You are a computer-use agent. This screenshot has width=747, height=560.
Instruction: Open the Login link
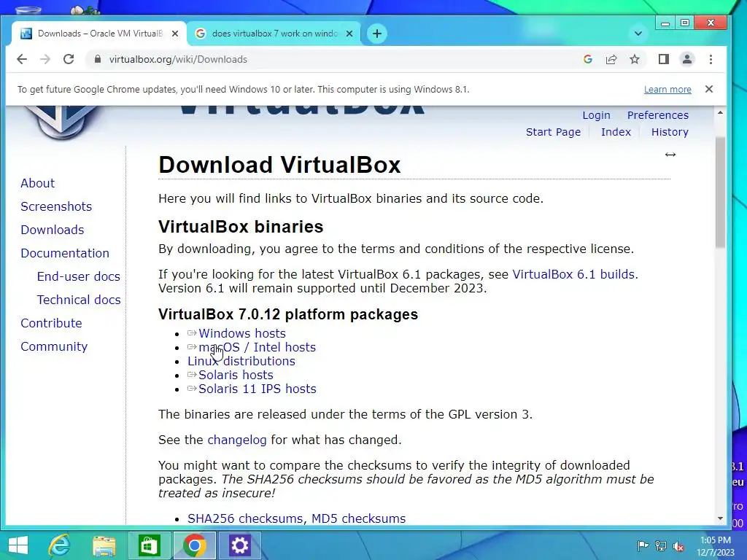[596, 115]
